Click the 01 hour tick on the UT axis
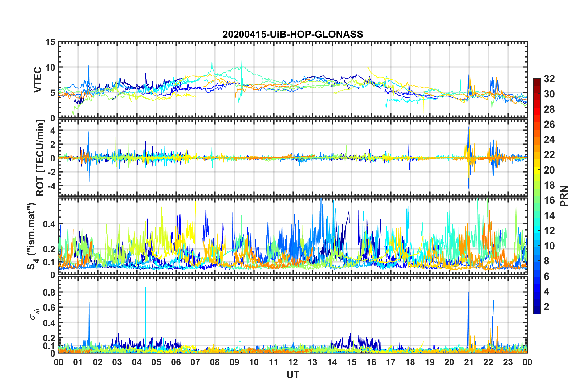 tap(78, 362)
